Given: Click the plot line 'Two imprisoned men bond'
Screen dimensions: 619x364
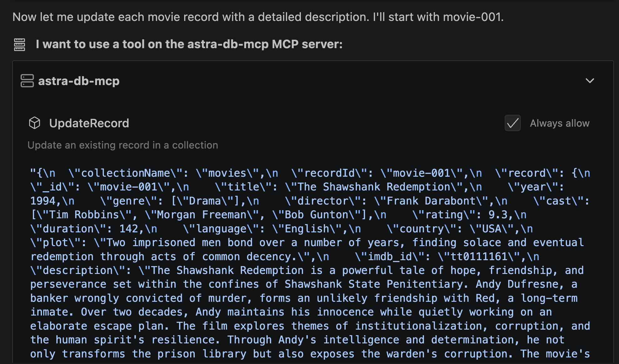Looking at the screenshot, I should coord(307,242).
